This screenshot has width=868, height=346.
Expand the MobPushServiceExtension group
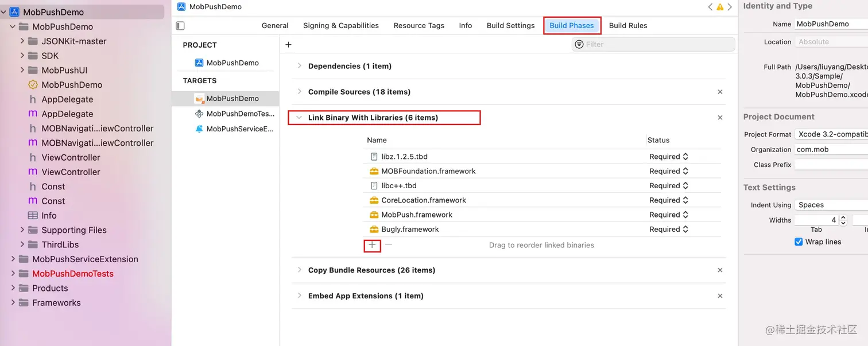pyautogui.click(x=13, y=259)
